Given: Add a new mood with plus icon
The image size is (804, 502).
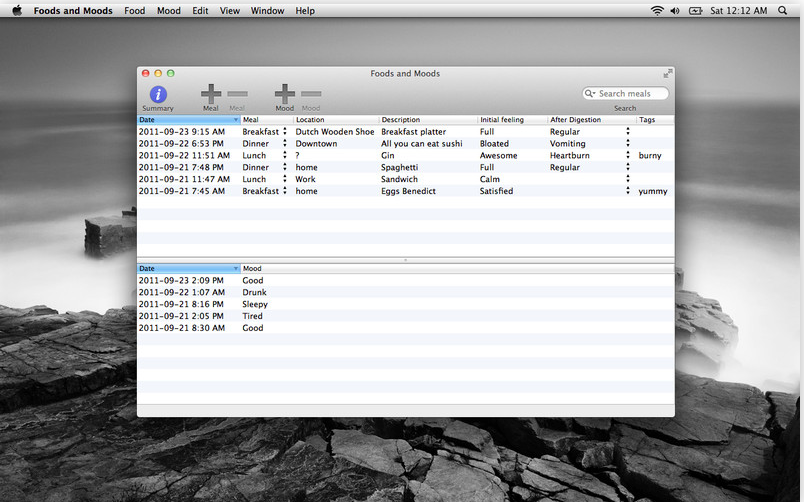Looking at the screenshot, I should 285,94.
